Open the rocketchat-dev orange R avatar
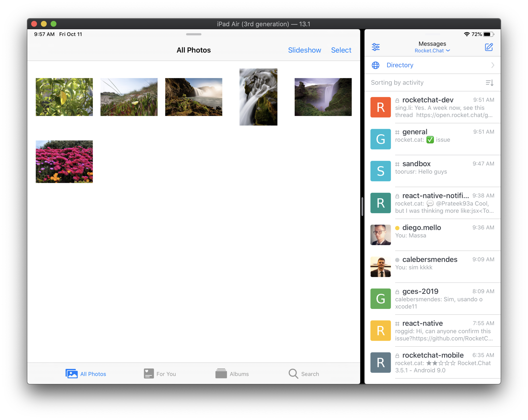Screen dimensions: 528x420 click(380, 107)
